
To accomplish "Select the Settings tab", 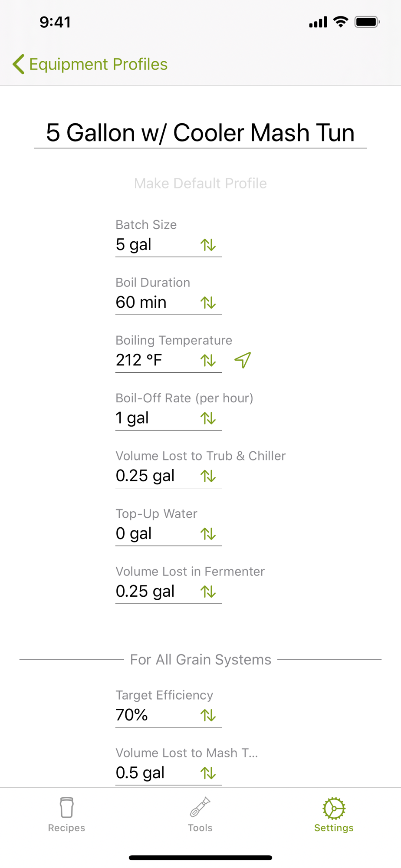I will pos(334,814).
